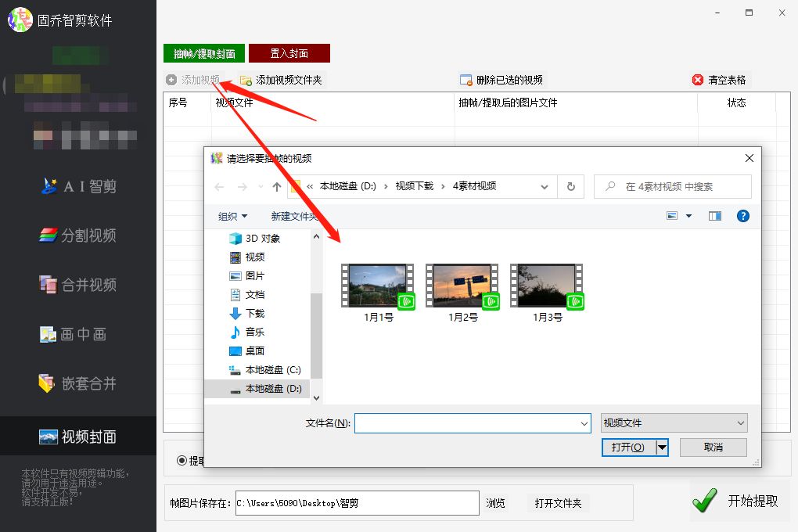Refresh the 4素材视频 folder view
Viewport: 798px width, 532px height.
point(571,187)
